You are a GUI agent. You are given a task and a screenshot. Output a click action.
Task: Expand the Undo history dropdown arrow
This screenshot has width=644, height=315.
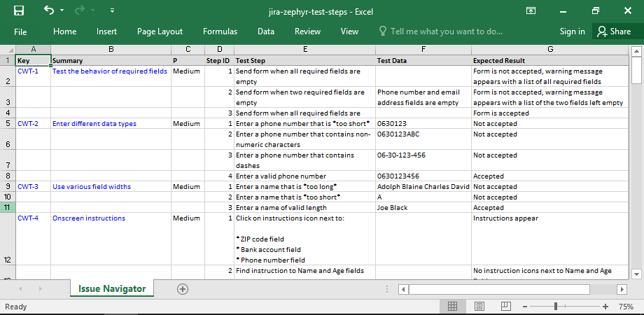click(62, 11)
